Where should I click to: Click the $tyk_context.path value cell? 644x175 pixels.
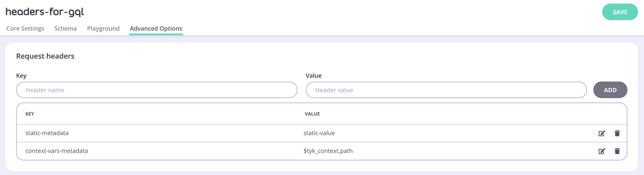328,151
